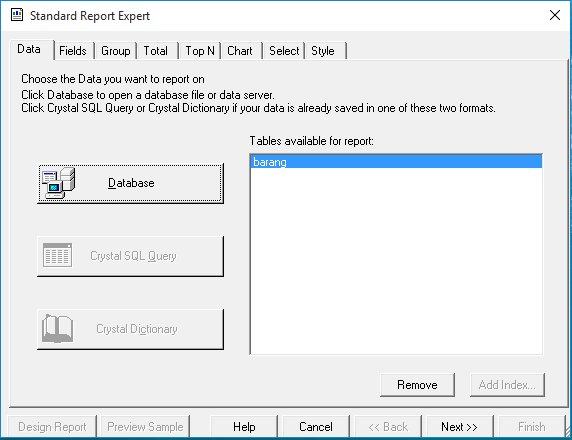Click the Standard Report Expert title icon

tap(17, 15)
